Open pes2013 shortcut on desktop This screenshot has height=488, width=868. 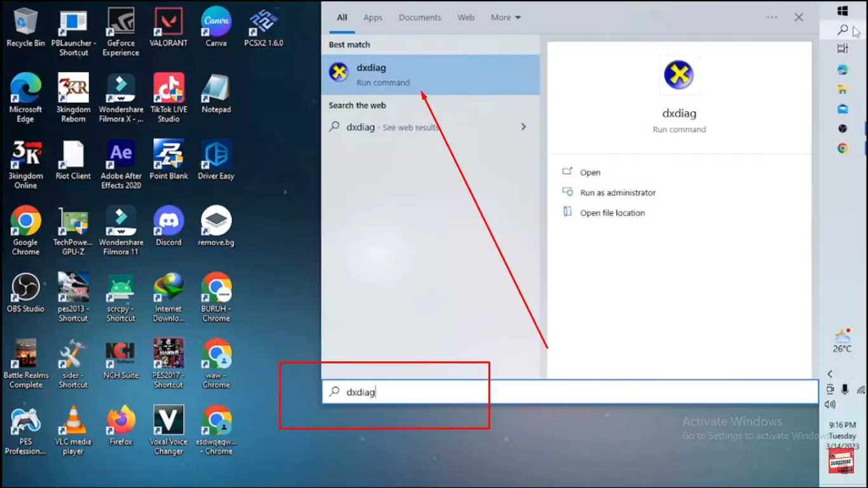pyautogui.click(x=73, y=297)
